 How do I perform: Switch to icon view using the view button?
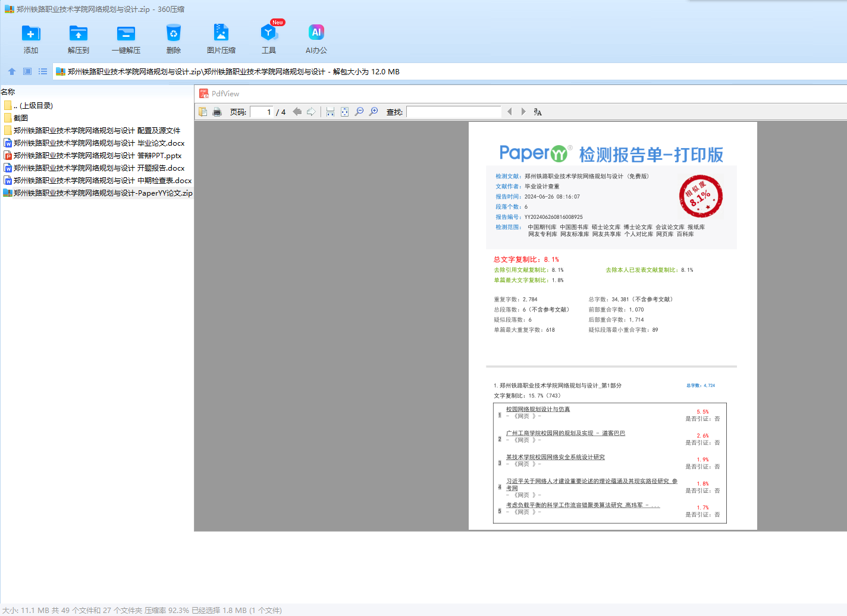(x=27, y=71)
